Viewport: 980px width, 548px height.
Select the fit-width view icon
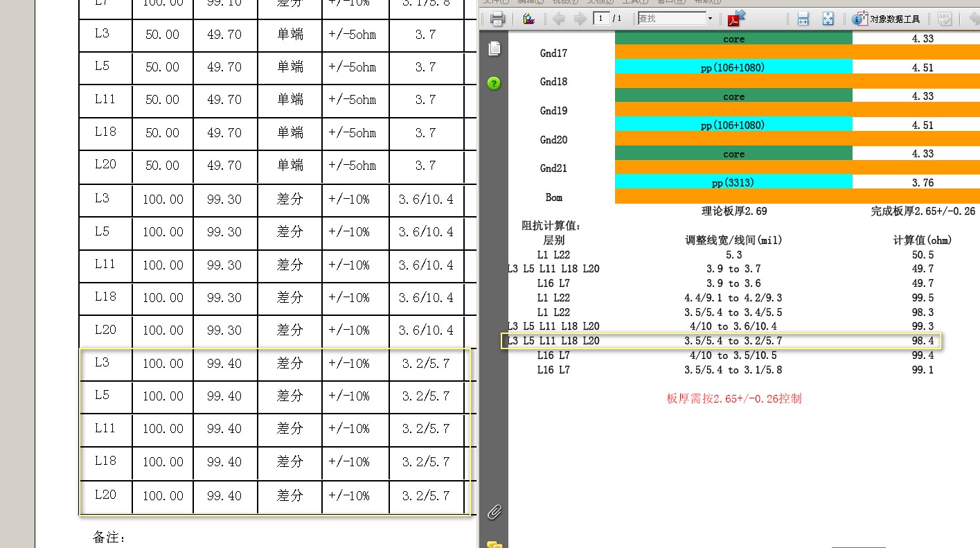click(x=803, y=19)
